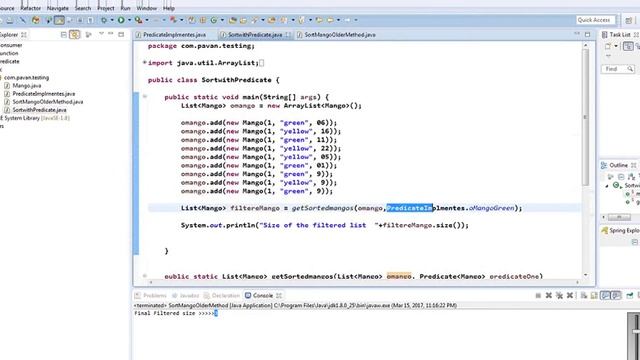Select the SortwithPredicate.java editor tab
640x360 pixels.
click(255, 35)
